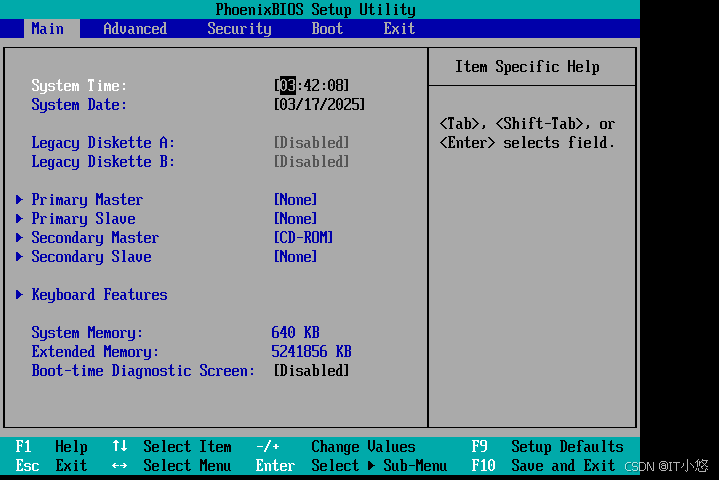The width and height of the screenshot is (719, 480).
Task: Expand the Primary Slave arrow
Action: tap(19, 218)
